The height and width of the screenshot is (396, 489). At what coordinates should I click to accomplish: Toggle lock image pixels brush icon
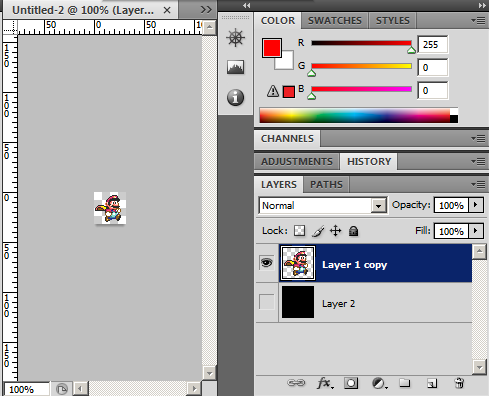tap(318, 231)
